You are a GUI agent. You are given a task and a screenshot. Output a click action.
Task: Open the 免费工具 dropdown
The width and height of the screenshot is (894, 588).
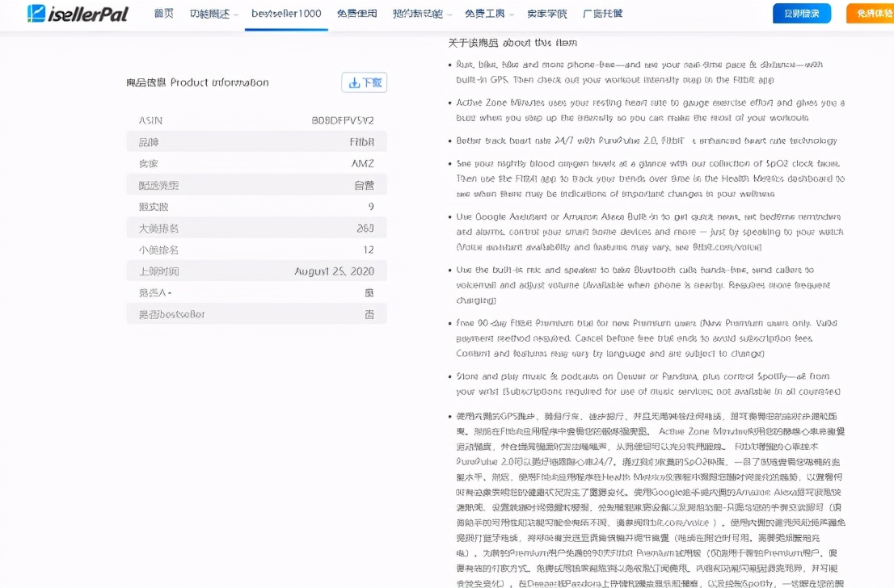(x=487, y=13)
